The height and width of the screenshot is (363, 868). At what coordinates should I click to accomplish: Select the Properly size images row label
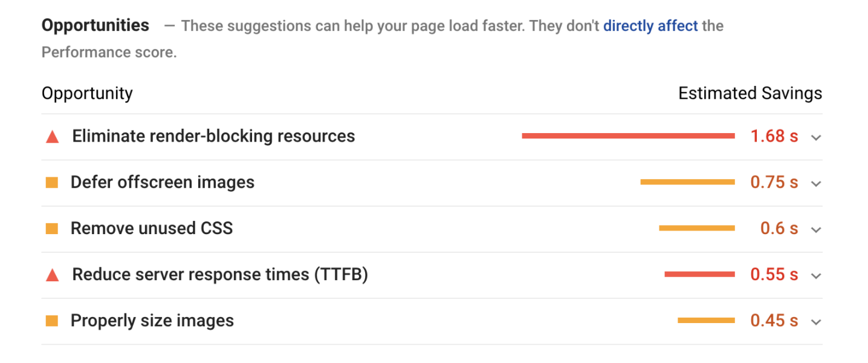click(x=152, y=321)
